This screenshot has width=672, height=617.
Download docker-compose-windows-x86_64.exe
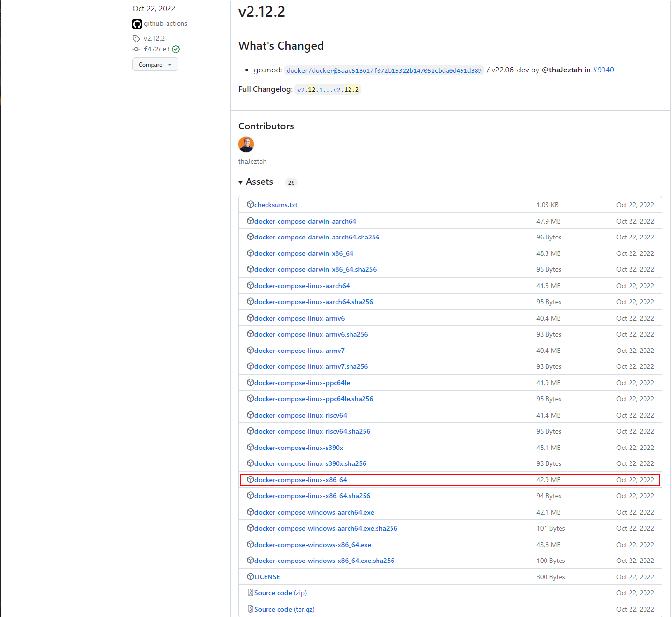coord(313,545)
